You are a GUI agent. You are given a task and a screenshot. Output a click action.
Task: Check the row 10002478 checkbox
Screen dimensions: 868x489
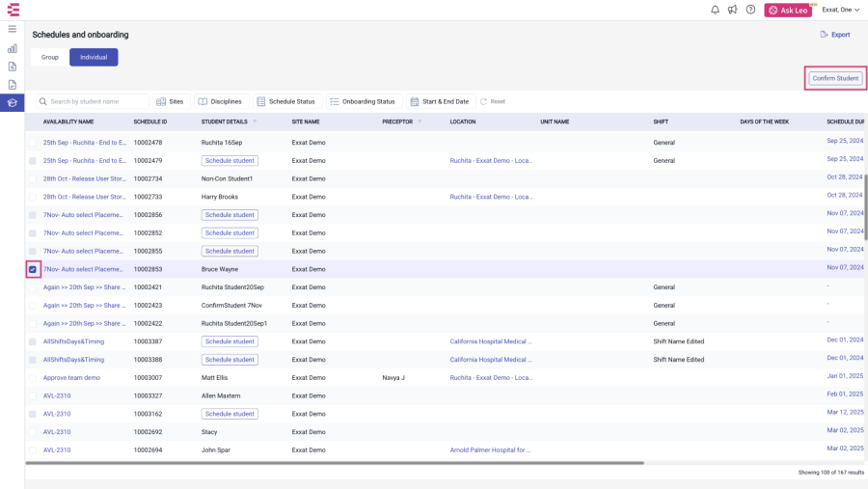click(x=33, y=143)
